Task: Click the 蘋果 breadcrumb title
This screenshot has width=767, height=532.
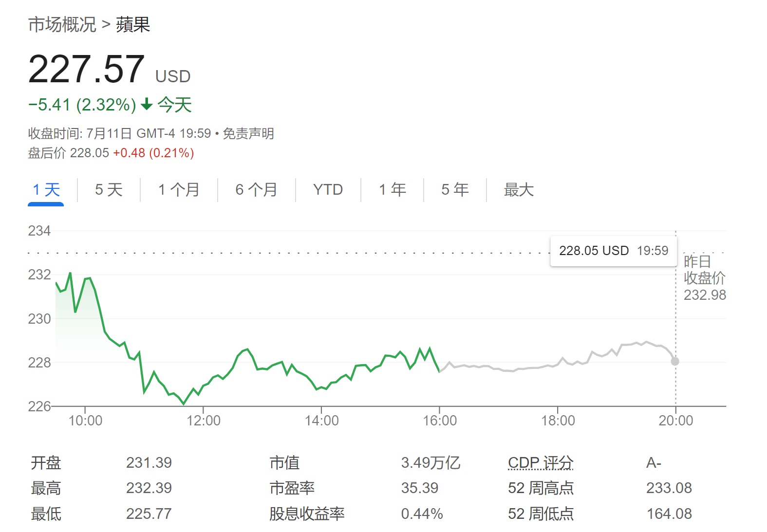Action: [x=133, y=24]
